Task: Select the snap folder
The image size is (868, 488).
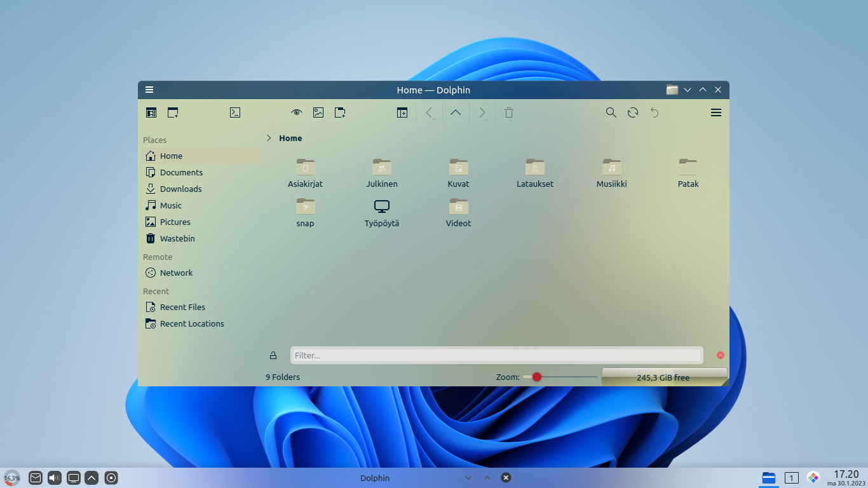Action: pos(305,213)
